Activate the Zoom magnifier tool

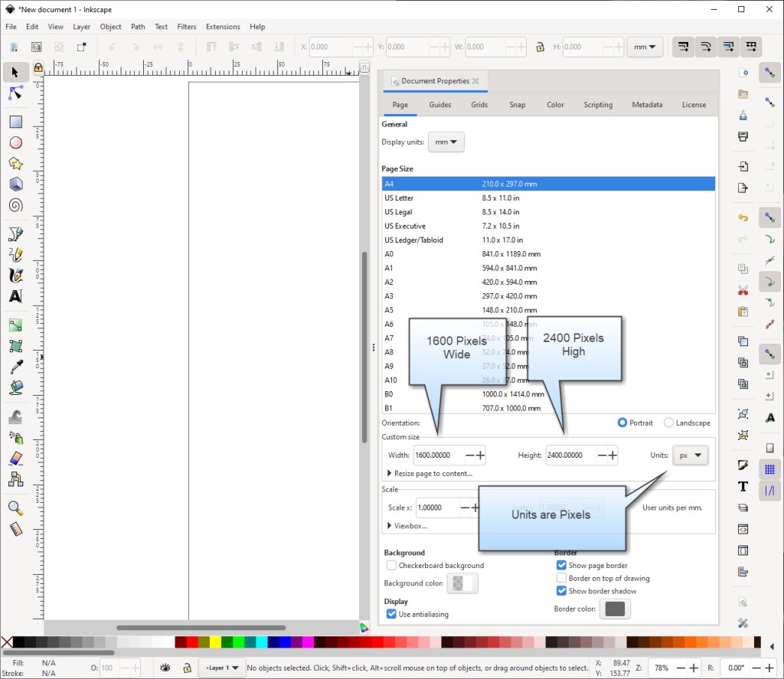coord(15,508)
